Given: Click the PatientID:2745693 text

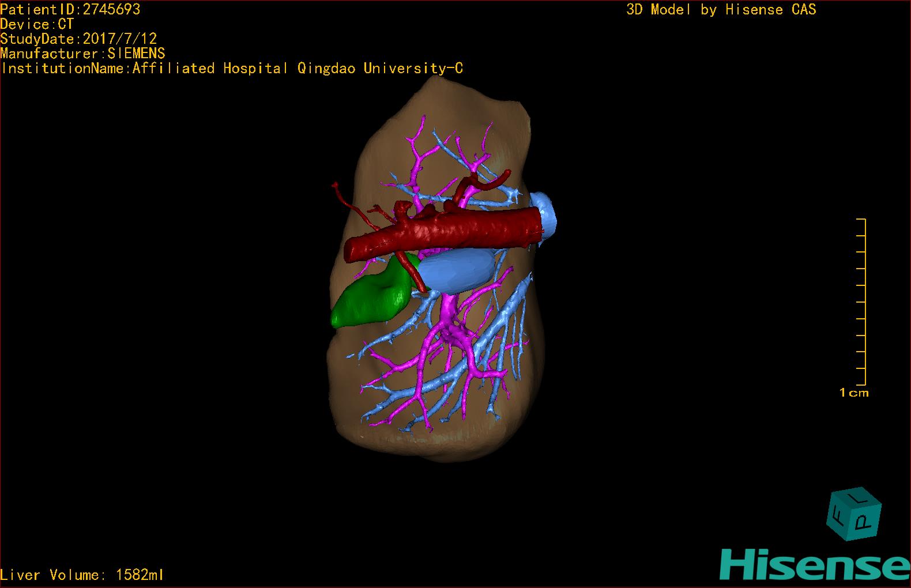Looking at the screenshot, I should (x=70, y=9).
